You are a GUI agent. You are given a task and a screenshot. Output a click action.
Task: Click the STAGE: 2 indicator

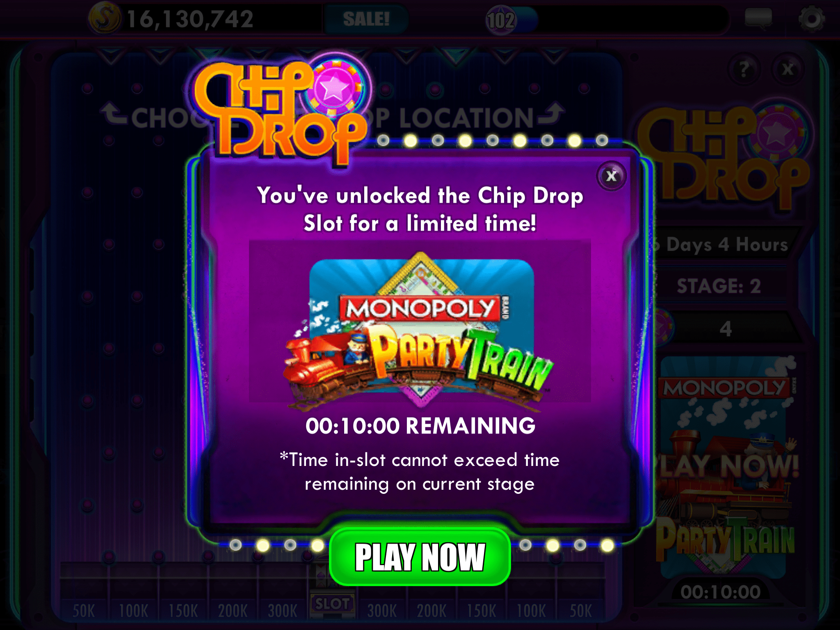pos(719,286)
